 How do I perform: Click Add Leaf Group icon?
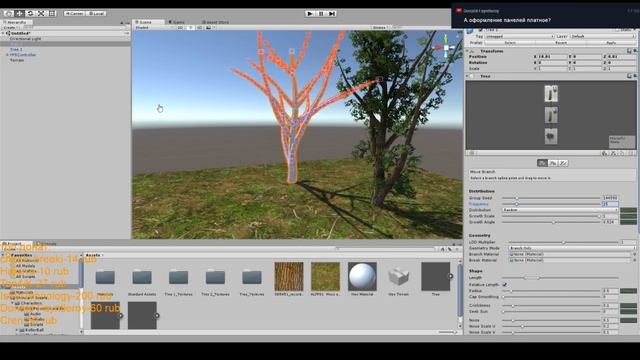tap(604, 153)
